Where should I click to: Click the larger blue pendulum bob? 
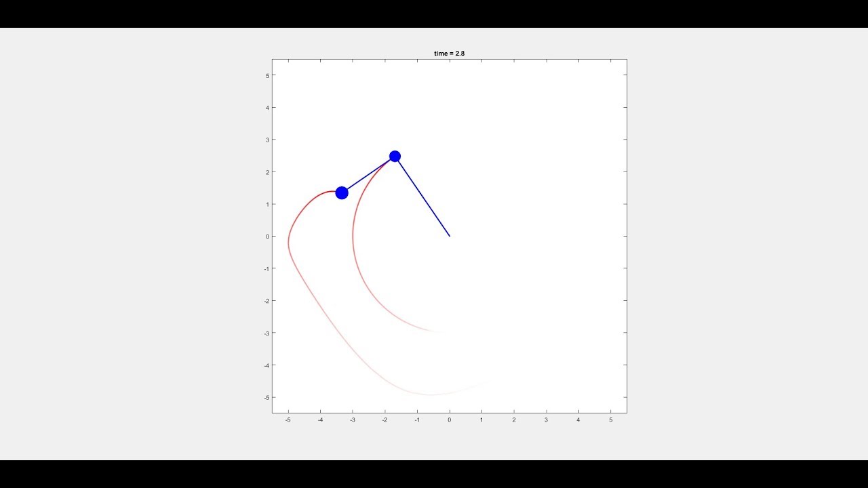(x=342, y=192)
